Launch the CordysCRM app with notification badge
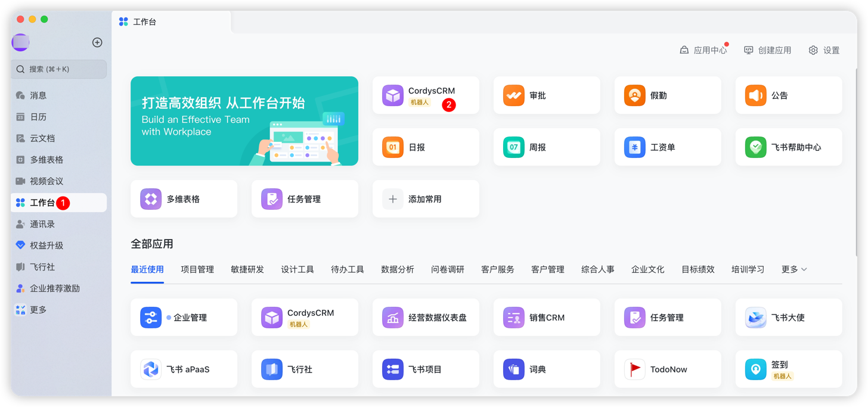 [426, 95]
